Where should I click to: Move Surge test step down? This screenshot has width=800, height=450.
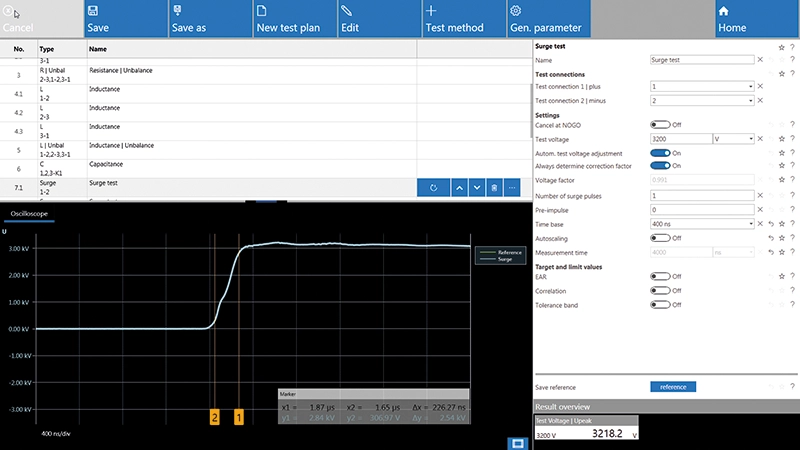pos(477,187)
